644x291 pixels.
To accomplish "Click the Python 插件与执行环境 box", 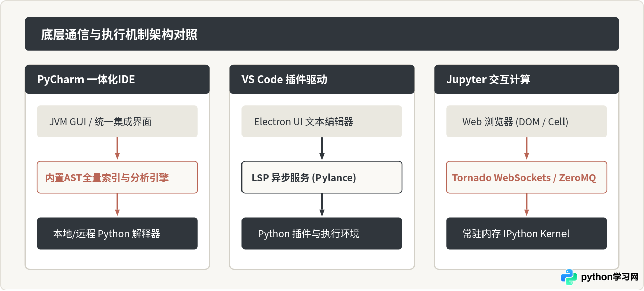I will pos(322,234).
